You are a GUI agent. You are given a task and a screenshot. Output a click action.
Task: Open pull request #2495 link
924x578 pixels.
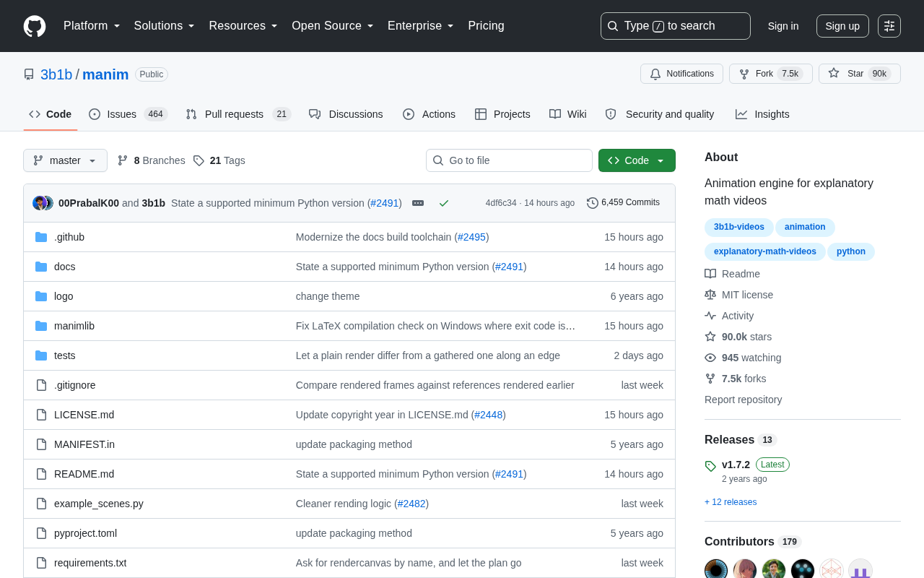[x=471, y=237]
